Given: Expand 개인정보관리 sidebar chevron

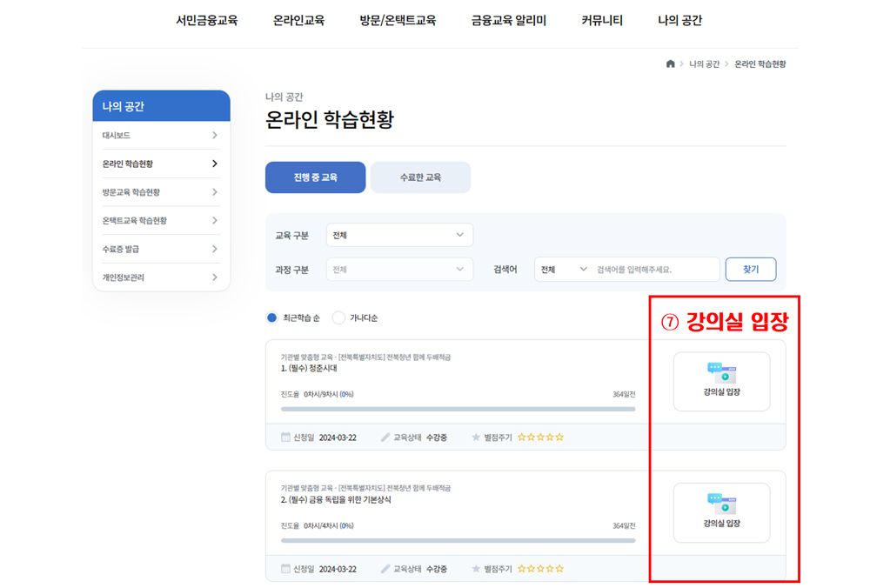Looking at the screenshot, I should click(215, 277).
